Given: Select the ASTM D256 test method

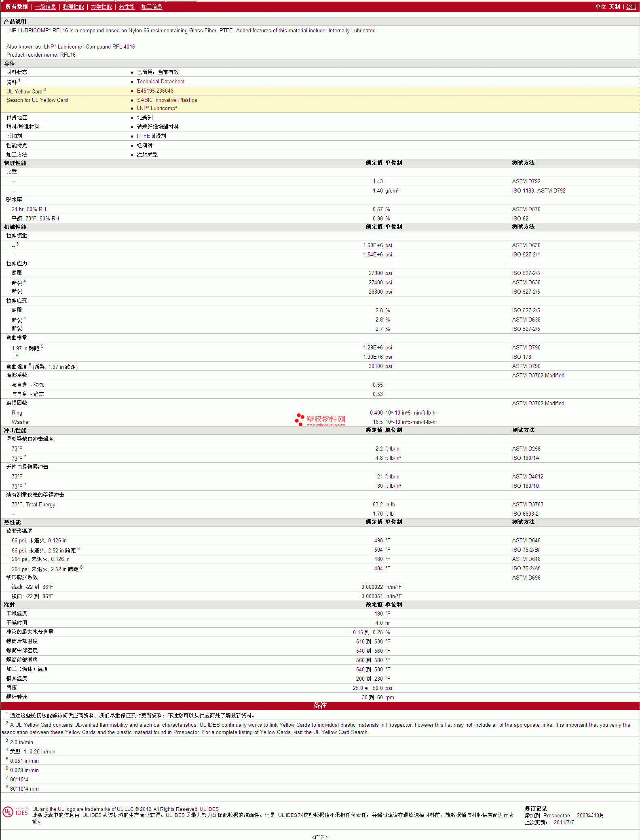Looking at the screenshot, I should click(x=526, y=449).
